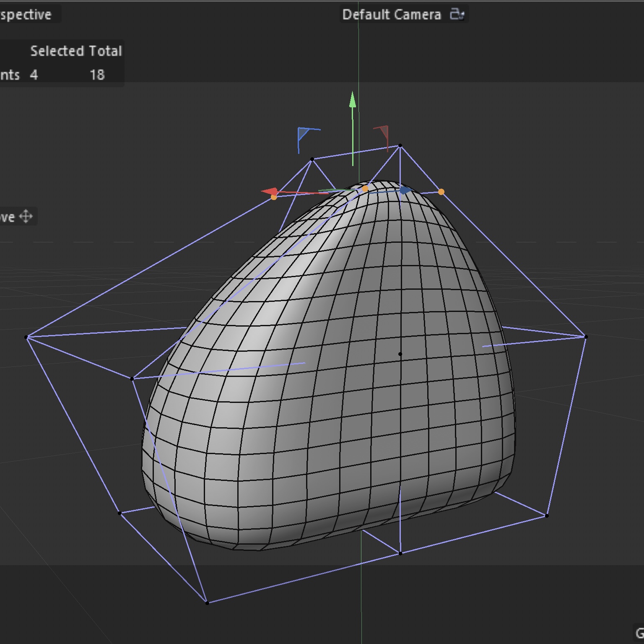Select the orange point on the mesh apex

click(365, 189)
